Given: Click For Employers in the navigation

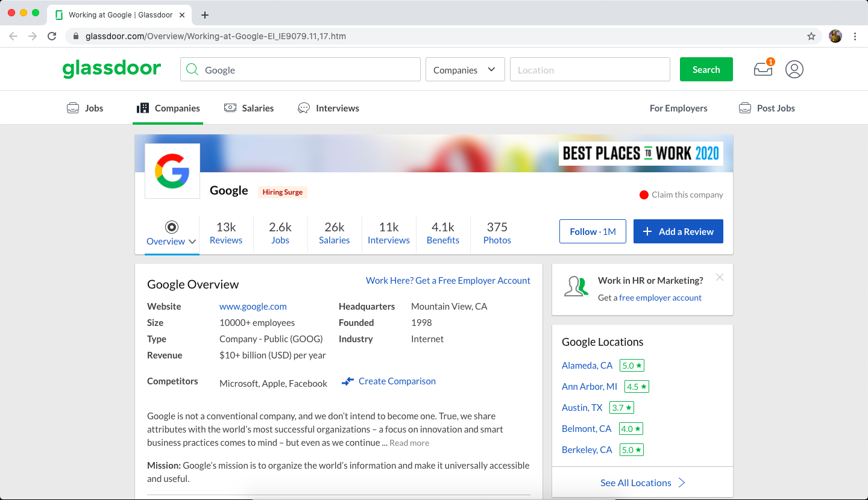Looking at the screenshot, I should click(x=679, y=108).
